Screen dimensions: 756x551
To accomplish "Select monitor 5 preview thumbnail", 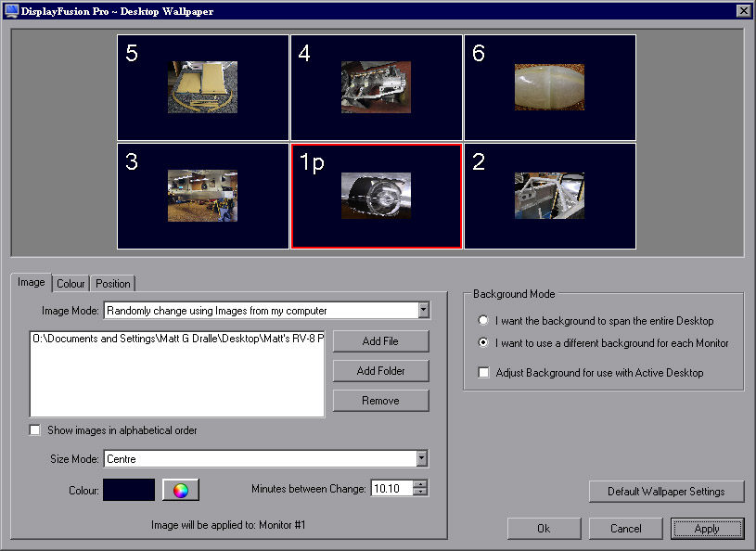I will click(x=203, y=88).
